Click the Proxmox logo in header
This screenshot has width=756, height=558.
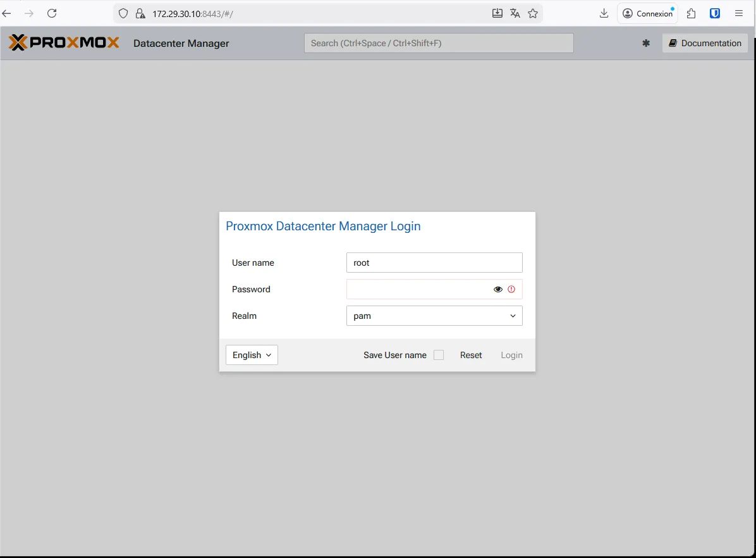pos(64,43)
